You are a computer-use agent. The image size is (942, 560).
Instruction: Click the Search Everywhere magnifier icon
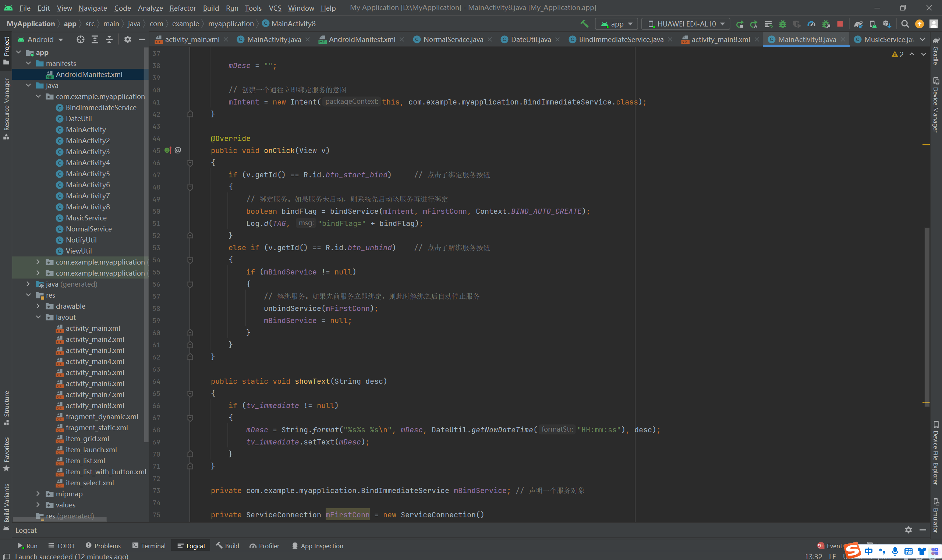904,24
